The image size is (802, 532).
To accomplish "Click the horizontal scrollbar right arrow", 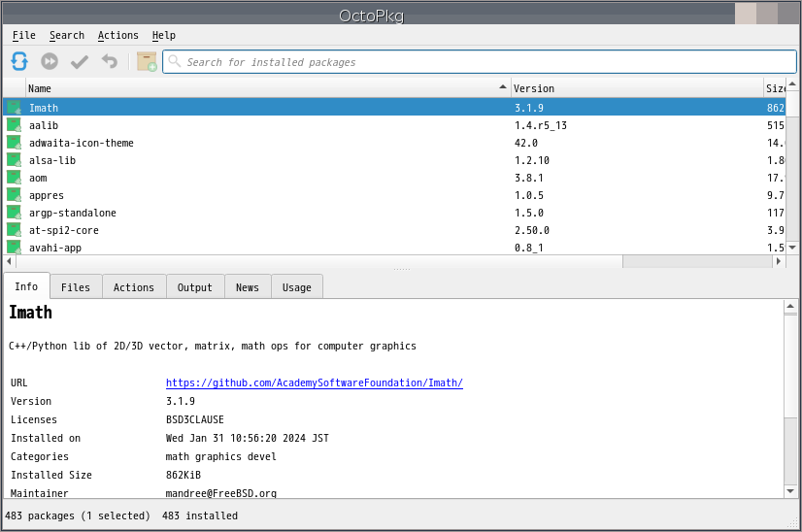I will click(779, 261).
